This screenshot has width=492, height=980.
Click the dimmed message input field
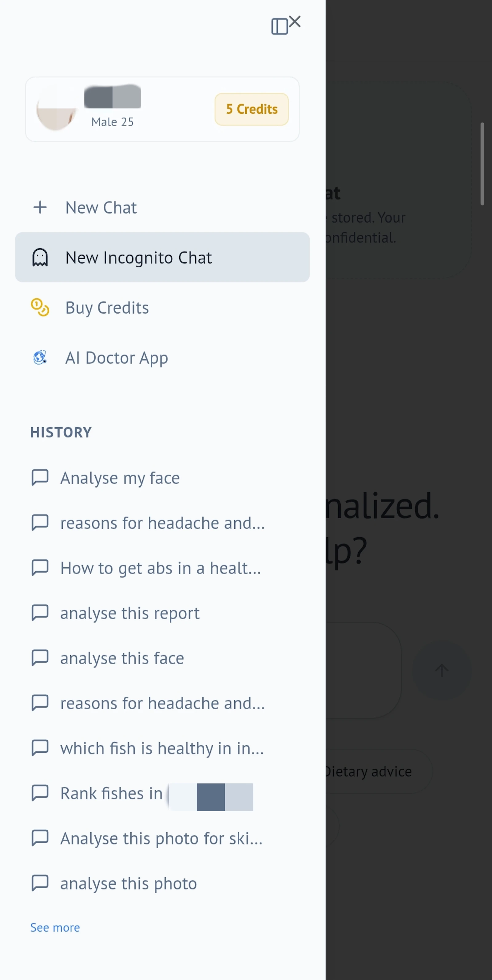point(363,670)
